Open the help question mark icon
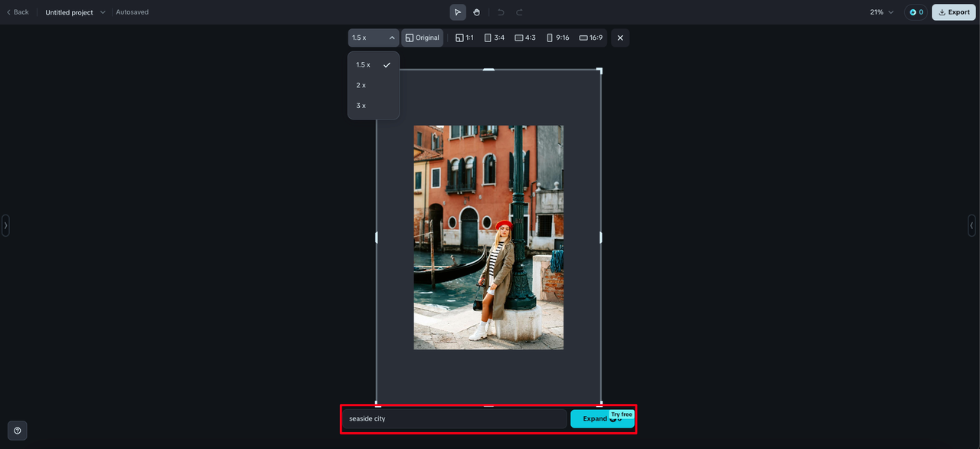 click(18, 431)
